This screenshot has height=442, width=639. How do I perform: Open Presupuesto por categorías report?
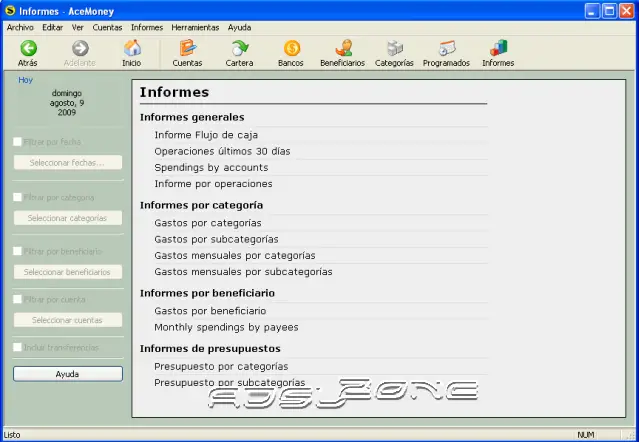pos(221,366)
